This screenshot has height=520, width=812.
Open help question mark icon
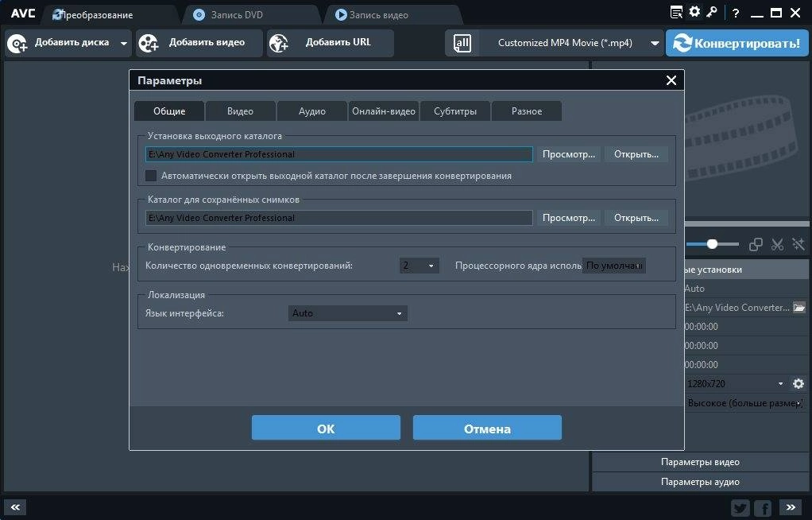click(x=736, y=13)
